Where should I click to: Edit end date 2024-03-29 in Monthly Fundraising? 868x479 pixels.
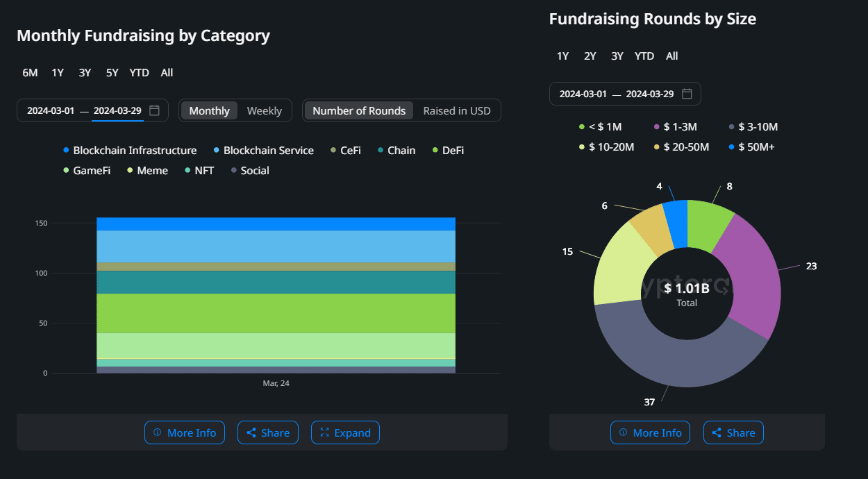point(117,111)
